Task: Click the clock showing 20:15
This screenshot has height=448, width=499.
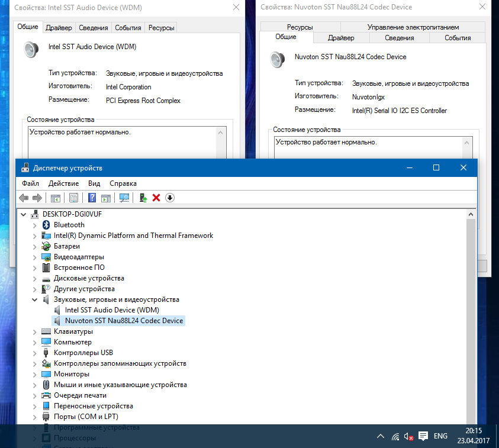Action: [x=474, y=431]
